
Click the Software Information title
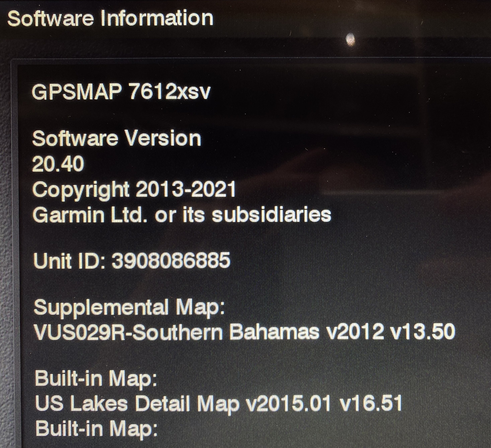tap(110, 18)
